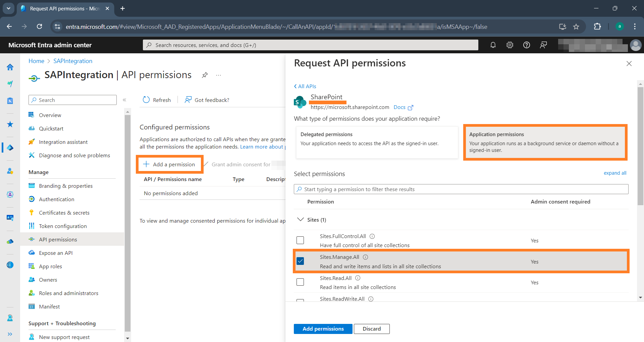Click in the resource menu Search box
The height and width of the screenshot is (342, 644).
click(72, 100)
